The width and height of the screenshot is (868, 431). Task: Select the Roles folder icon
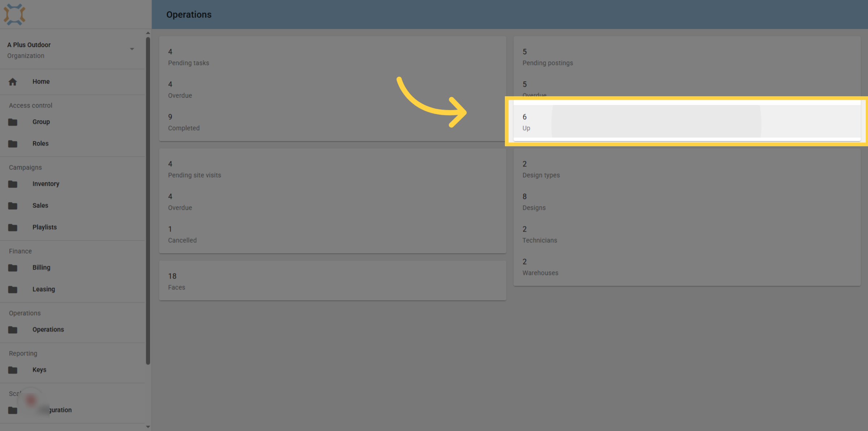pyautogui.click(x=13, y=144)
